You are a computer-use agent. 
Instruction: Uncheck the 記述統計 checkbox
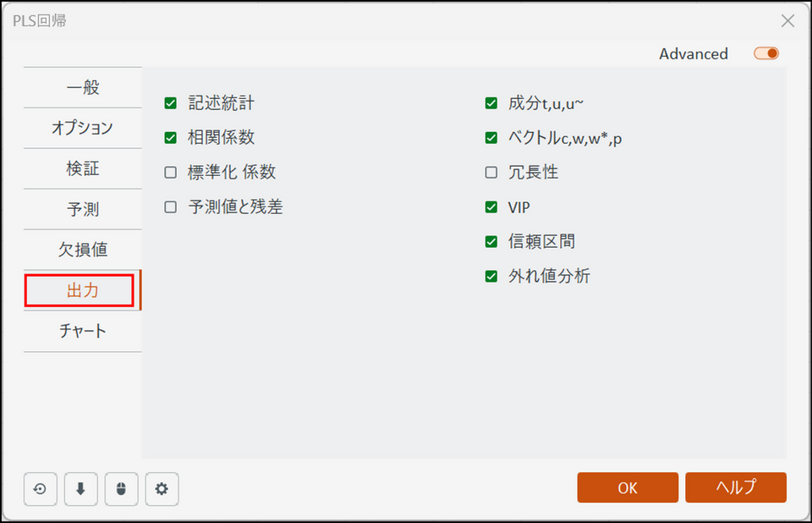171,103
